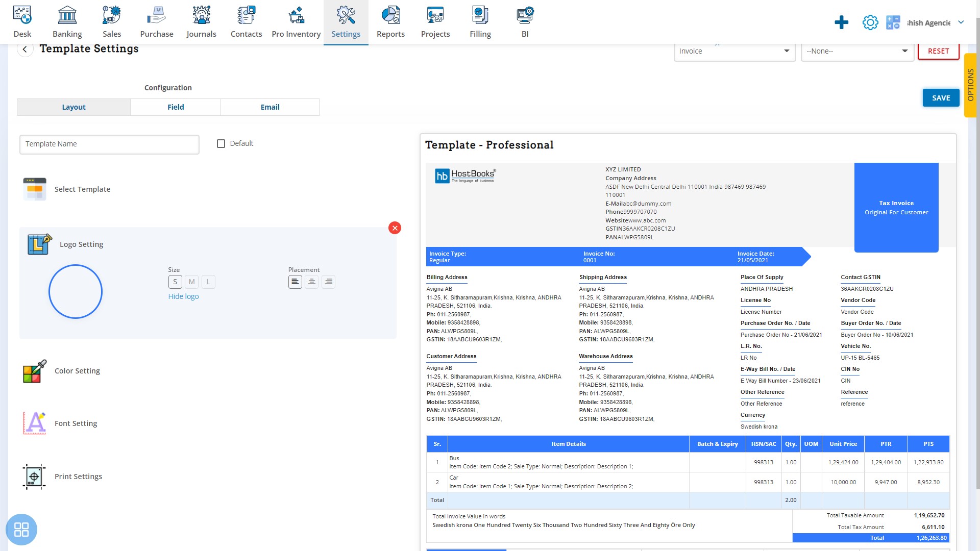Select small size logo placement
Image resolution: width=980 pixels, height=551 pixels.
175,281
